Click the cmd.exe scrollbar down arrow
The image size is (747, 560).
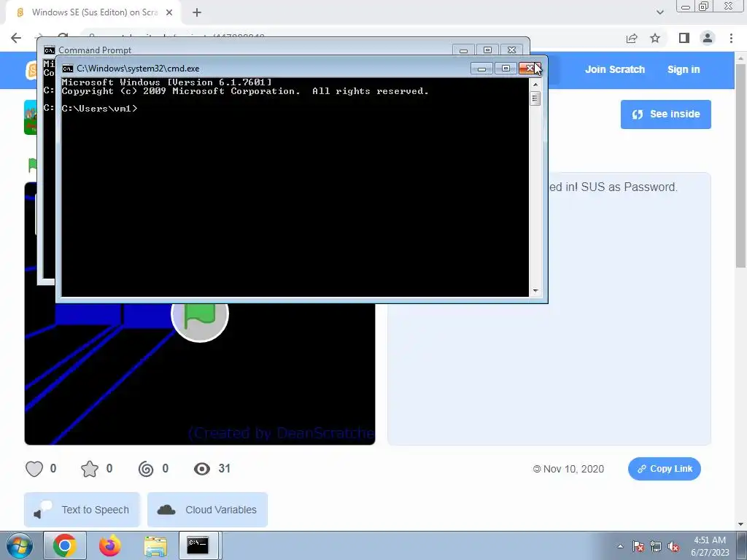point(535,290)
